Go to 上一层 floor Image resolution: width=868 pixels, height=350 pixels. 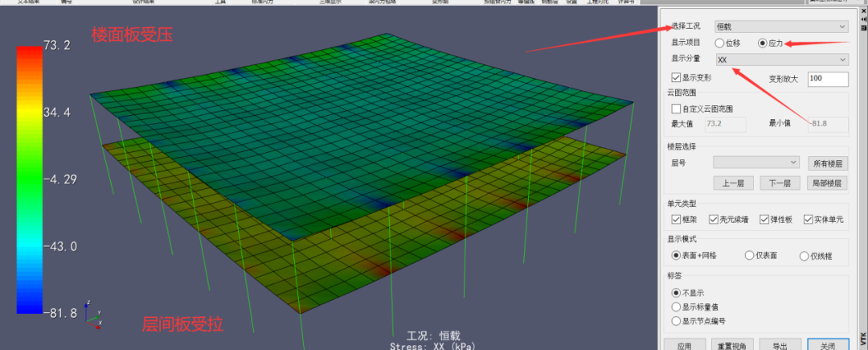tap(733, 183)
